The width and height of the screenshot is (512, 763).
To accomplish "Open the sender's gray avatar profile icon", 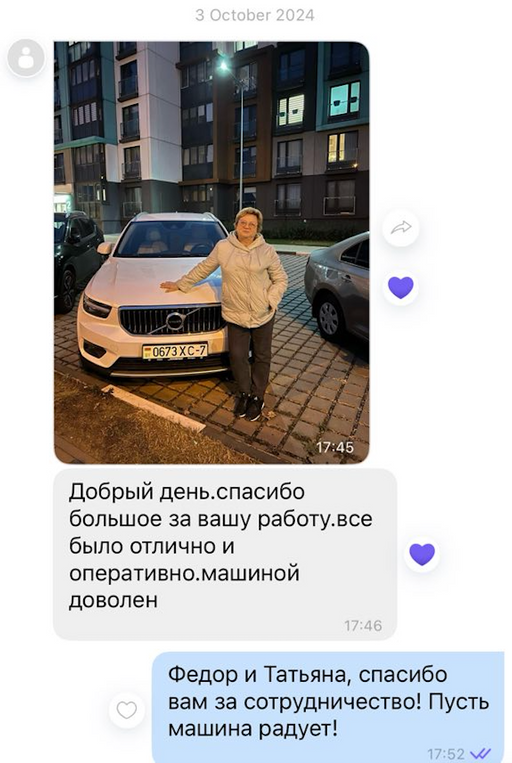I will [26, 58].
